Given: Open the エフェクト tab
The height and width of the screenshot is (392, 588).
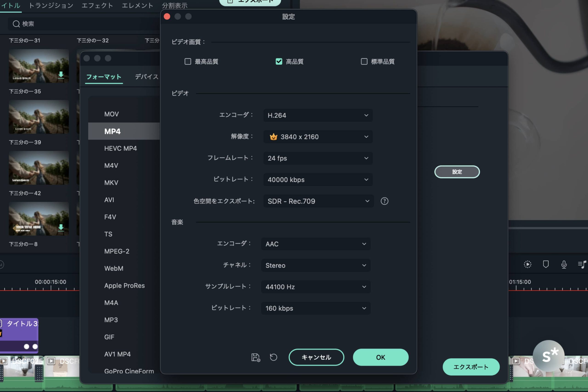Looking at the screenshot, I should (97, 6).
